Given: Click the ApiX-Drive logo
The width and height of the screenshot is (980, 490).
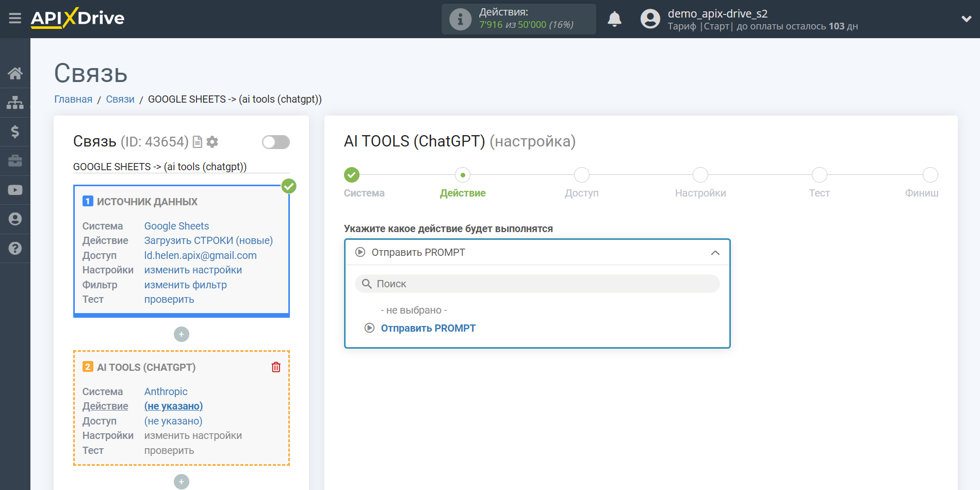Looking at the screenshot, I should [x=77, y=18].
